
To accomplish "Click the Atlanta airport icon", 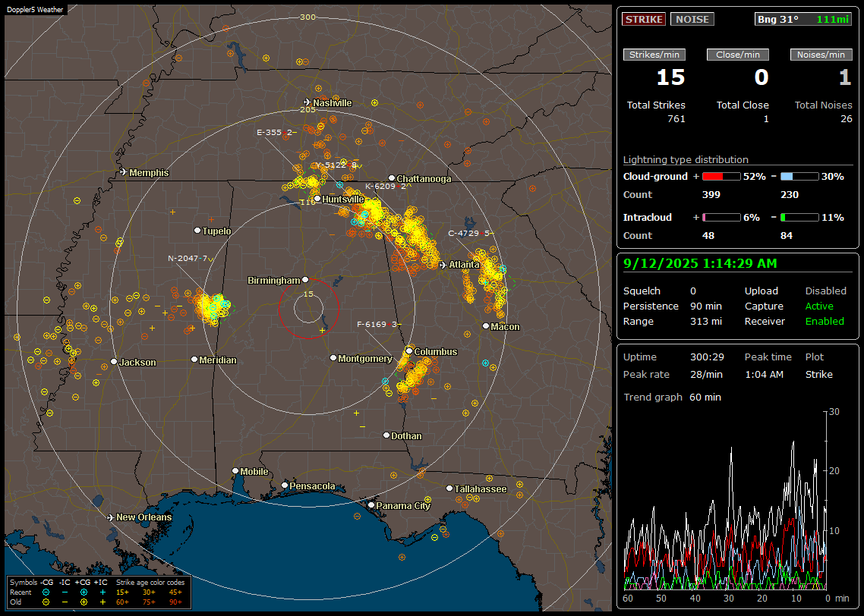I will click(443, 265).
